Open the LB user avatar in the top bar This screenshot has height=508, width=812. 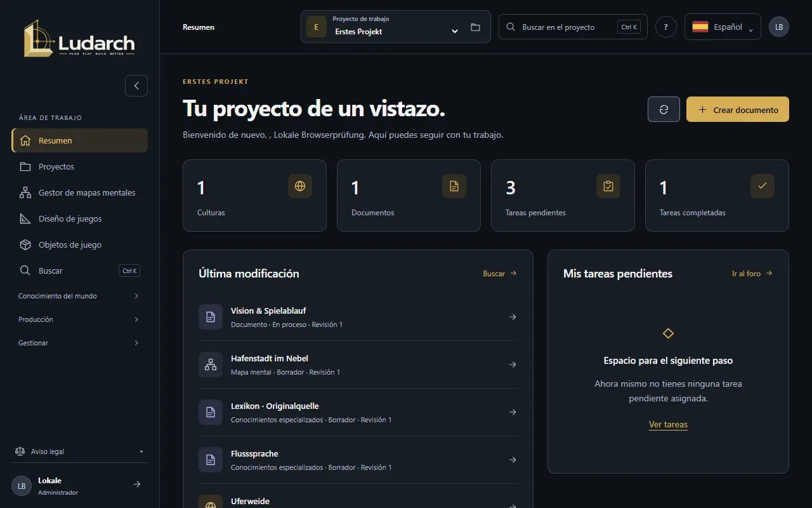coord(779,27)
